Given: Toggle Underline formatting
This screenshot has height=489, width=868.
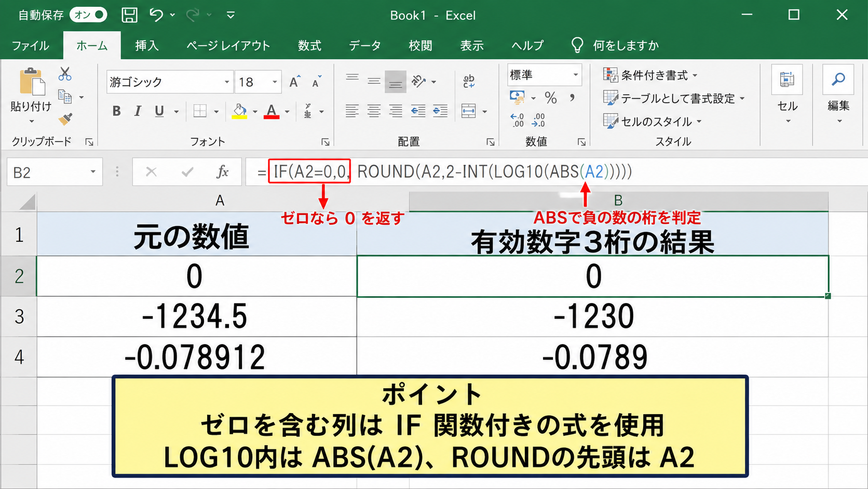Looking at the screenshot, I should tap(159, 111).
